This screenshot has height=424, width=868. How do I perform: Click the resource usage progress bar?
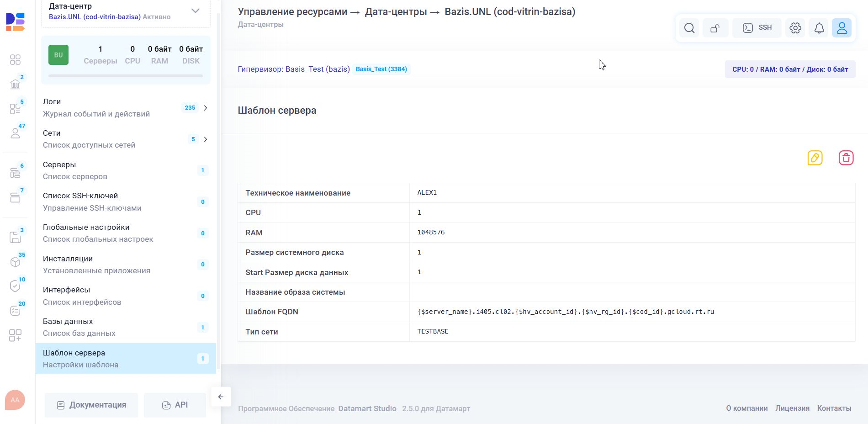(125, 76)
